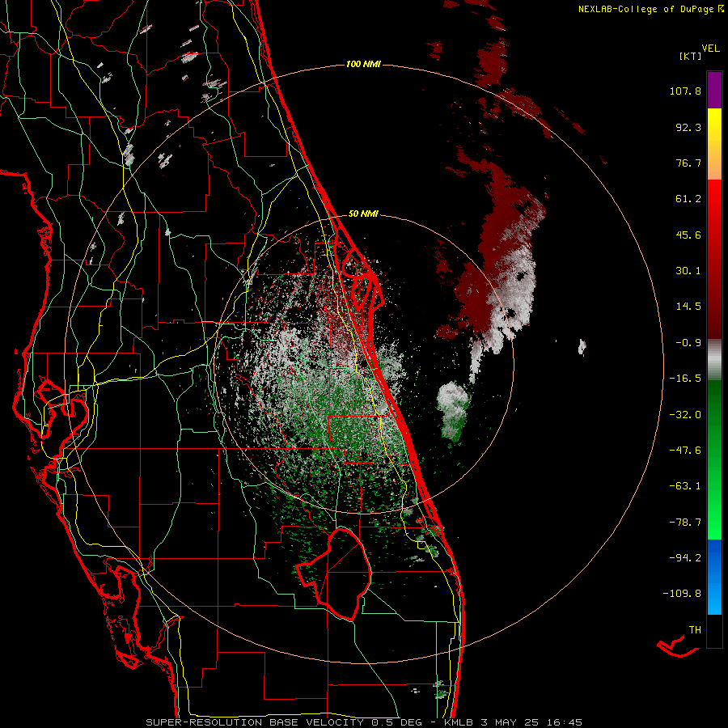Click the VEL legend heading
The image size is (728, 728).
(x=711, y=48)
